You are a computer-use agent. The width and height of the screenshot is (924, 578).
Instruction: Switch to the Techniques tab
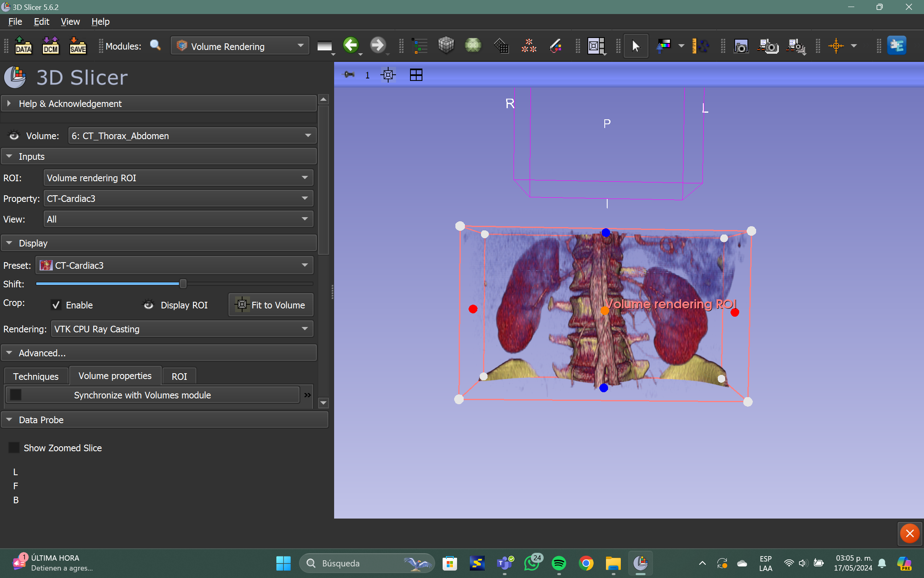tap(36, 376)
